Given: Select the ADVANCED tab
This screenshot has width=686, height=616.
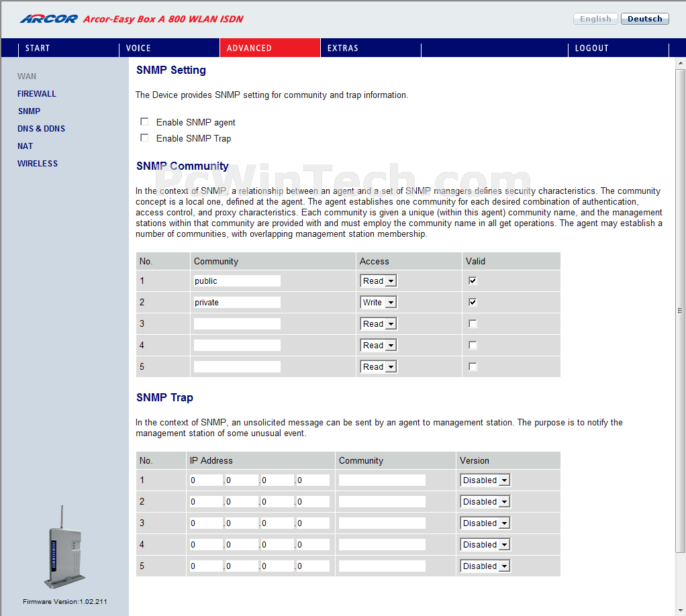Looking at the screenshot, I should tap(270, 48).
